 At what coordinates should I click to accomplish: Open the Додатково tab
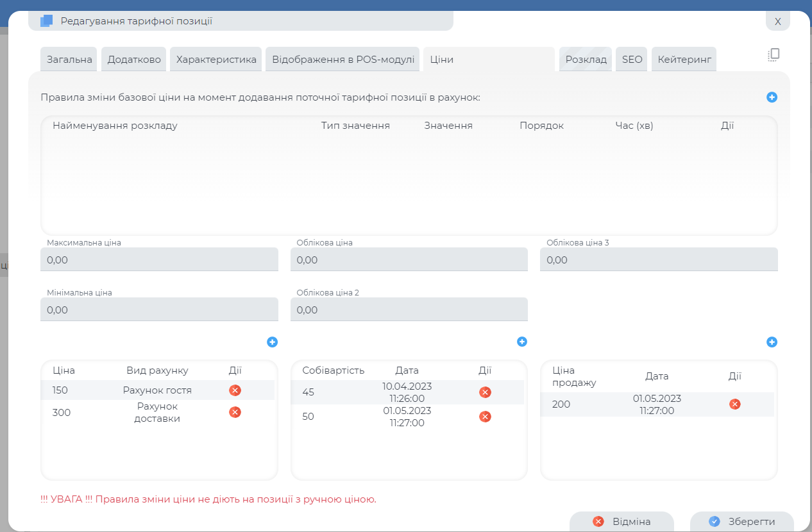pyautogui.click(x=134, y=60)
